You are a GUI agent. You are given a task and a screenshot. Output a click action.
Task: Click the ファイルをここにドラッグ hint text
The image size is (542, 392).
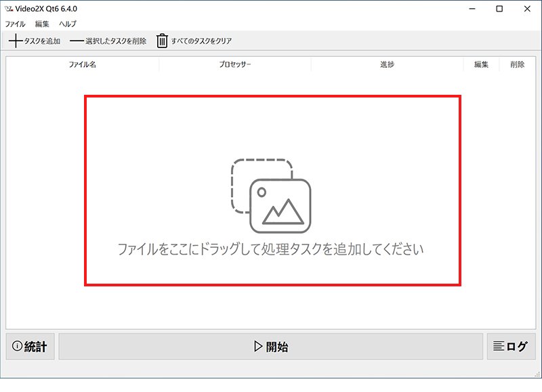(x=270, y=249)
